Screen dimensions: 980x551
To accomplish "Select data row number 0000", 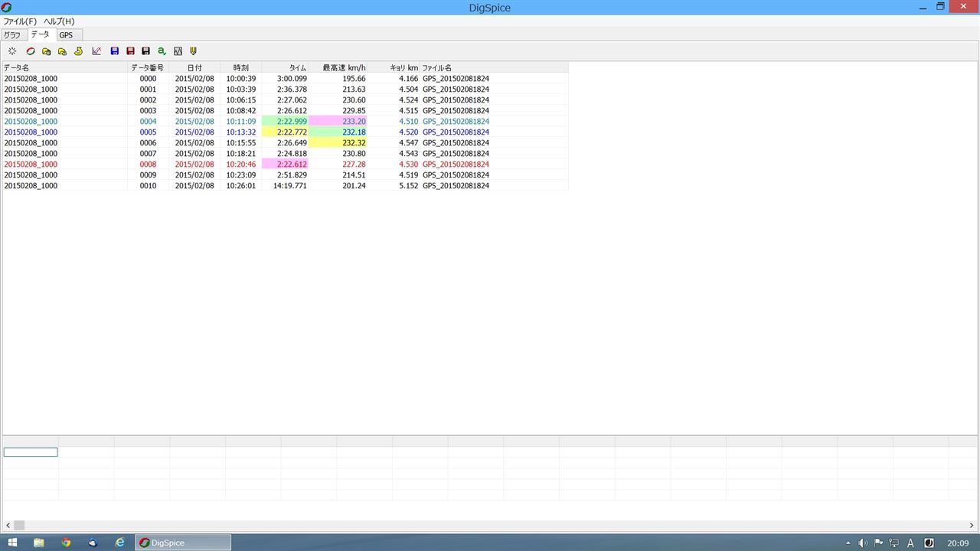I will (x=148, y=79).
